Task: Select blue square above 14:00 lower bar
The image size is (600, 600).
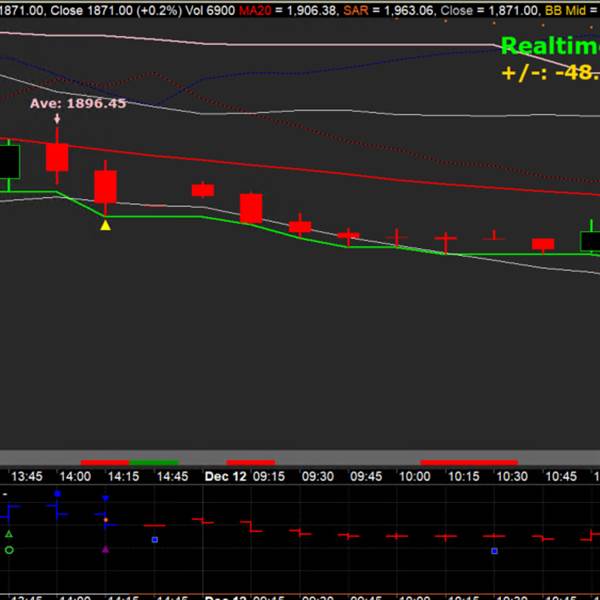Action: pos(57,494)
